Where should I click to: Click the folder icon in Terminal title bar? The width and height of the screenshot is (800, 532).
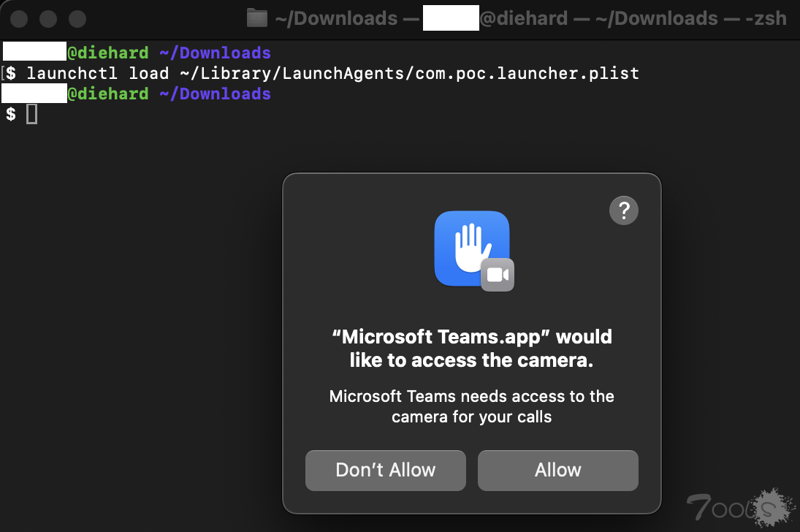[257, 18]
